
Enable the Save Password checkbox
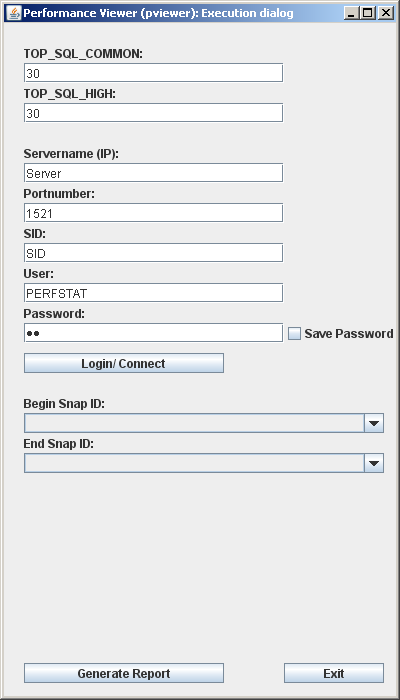tap(294, 333)
